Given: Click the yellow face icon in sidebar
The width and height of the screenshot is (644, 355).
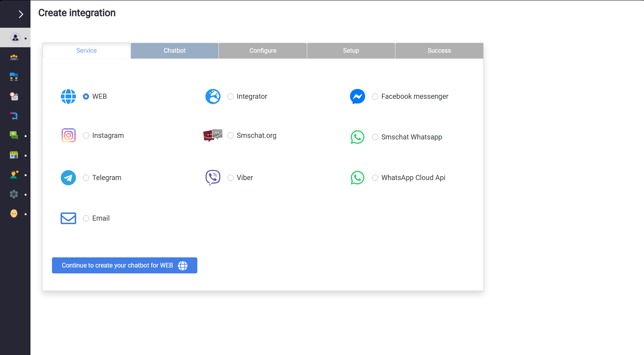Looking at the screenshot, I should point(14,214).
